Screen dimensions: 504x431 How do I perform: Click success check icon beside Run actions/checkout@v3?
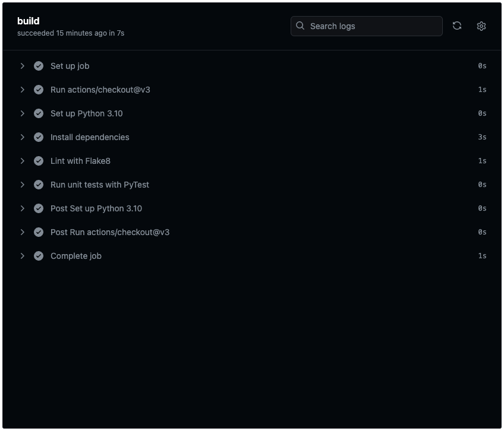point(39,90)
